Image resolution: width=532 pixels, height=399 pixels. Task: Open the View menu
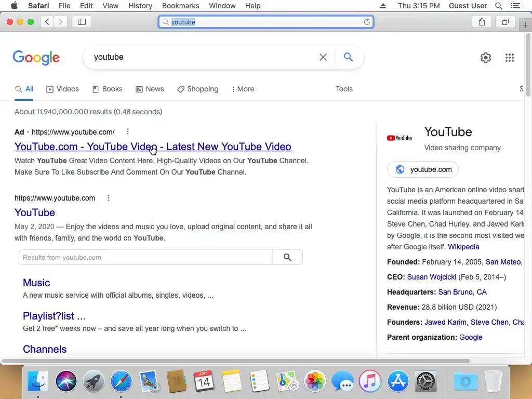tap(110, 6)
